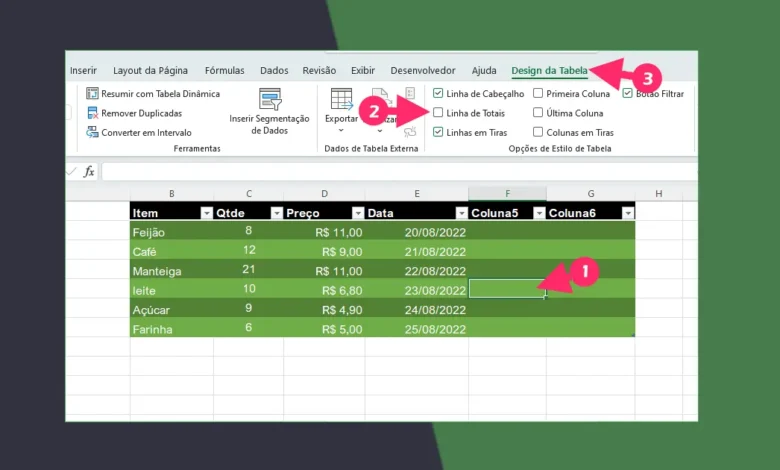Click the fx insert function icon

point(89,172)
